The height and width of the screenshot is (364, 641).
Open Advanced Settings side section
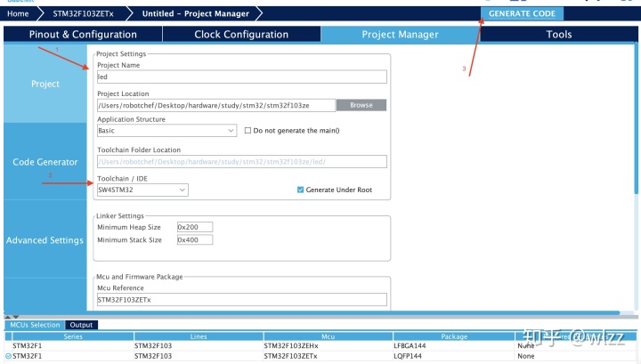click(45, 240)
